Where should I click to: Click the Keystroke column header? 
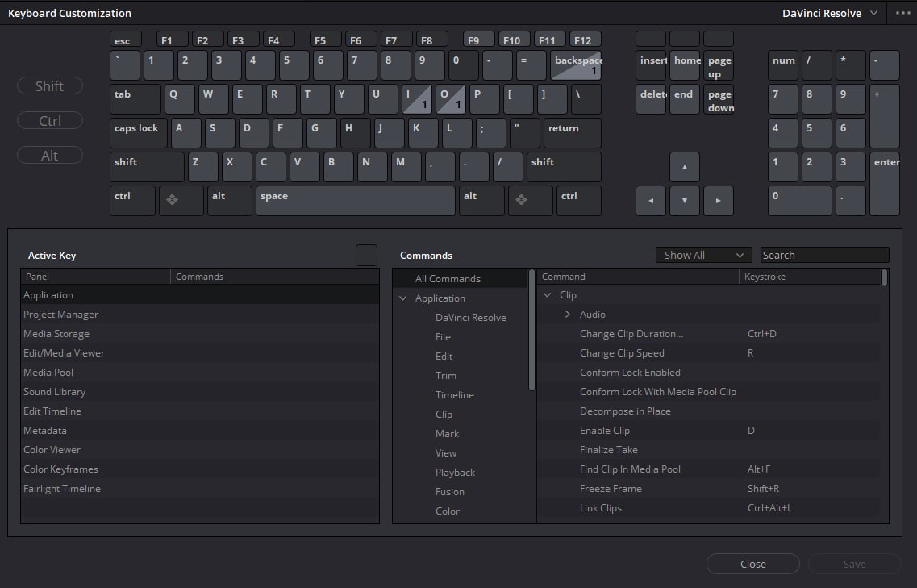click(810, 276)
